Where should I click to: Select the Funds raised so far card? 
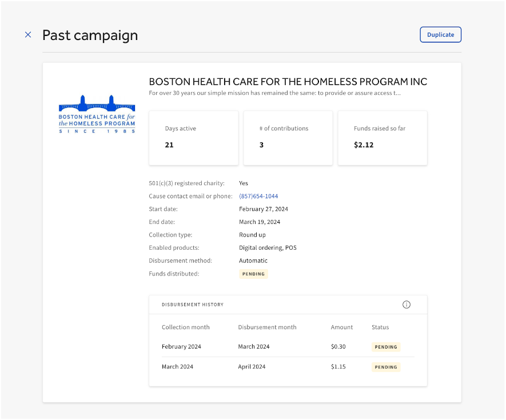click(382, 138)
